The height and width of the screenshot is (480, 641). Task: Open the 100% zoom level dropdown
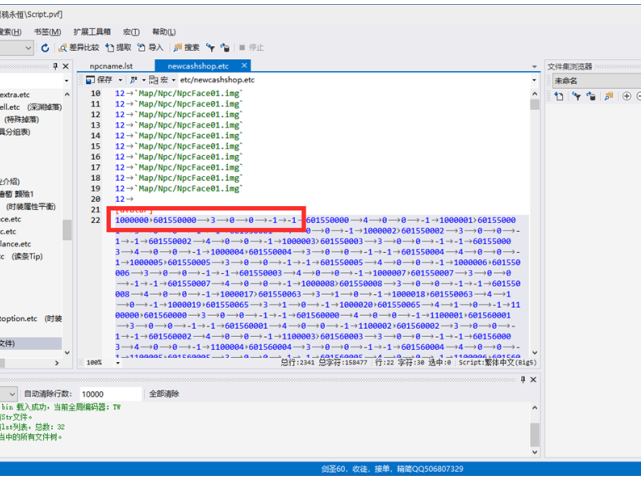120,362
